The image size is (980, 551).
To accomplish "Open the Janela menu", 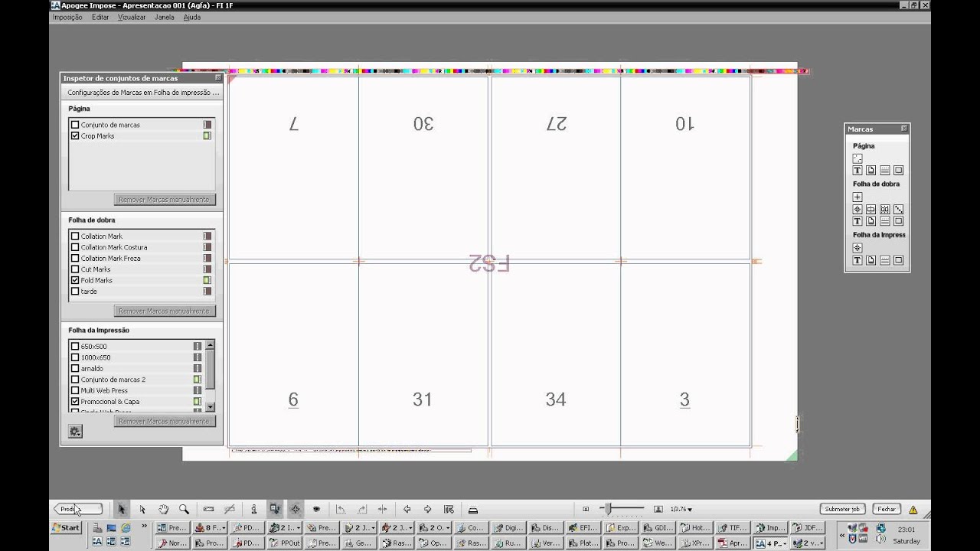I will point(165,17).
